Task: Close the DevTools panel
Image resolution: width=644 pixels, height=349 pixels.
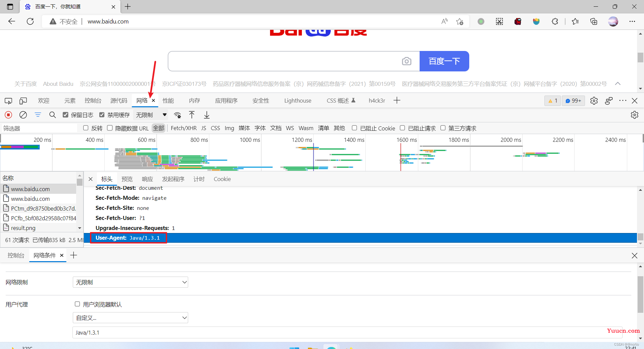Action: pos(635,101)
